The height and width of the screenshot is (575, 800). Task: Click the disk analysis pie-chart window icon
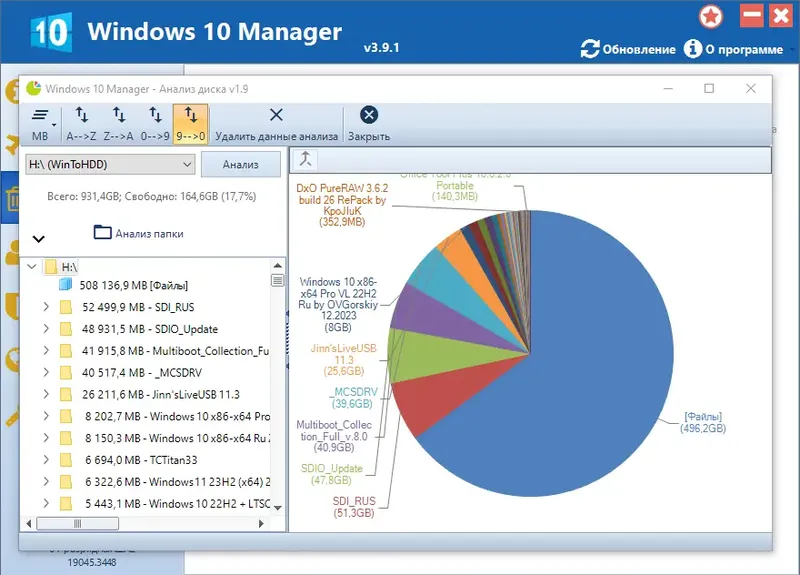(34, 88)
